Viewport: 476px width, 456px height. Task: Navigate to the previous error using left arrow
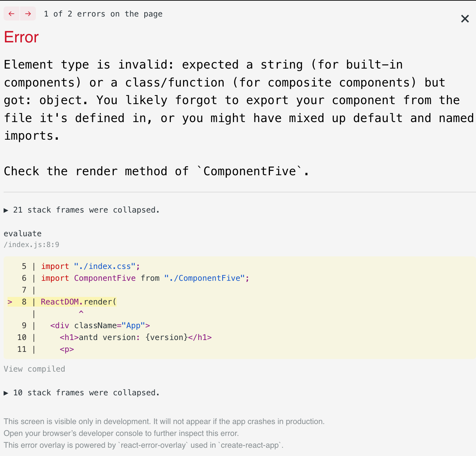pos(11,13)
